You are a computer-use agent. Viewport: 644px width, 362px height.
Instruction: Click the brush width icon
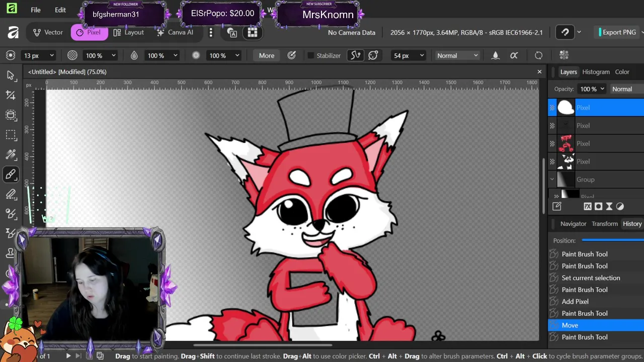tap(11, 56)
